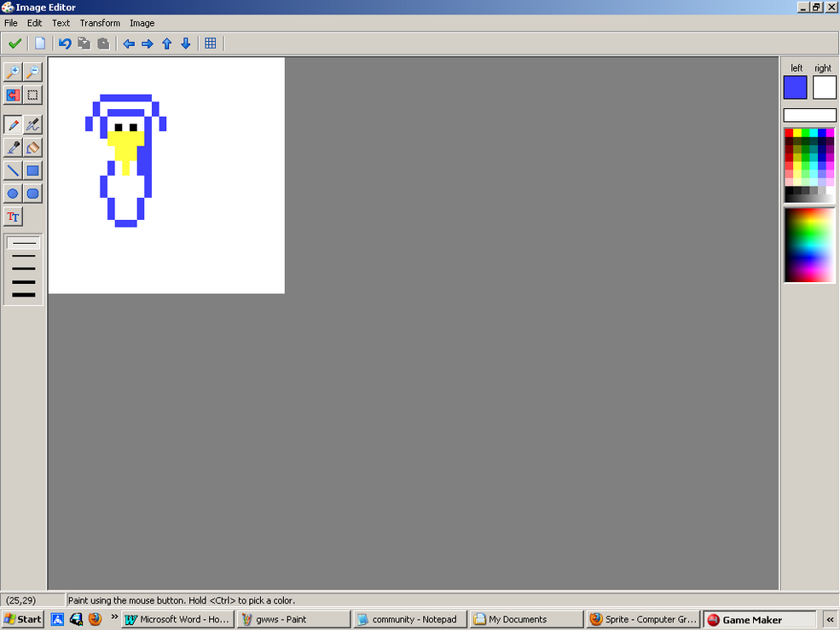The width and height of the screenshot is (840, 630).
Task: Click the left mouse blue color swatch
Action: point(796,87)
